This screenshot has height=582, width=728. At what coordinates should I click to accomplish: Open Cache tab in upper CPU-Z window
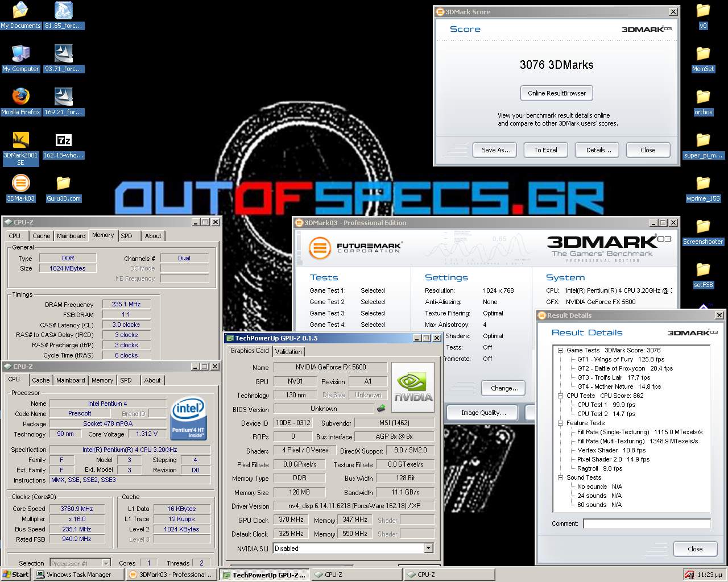pyautogui.click(x=41, y=236)
